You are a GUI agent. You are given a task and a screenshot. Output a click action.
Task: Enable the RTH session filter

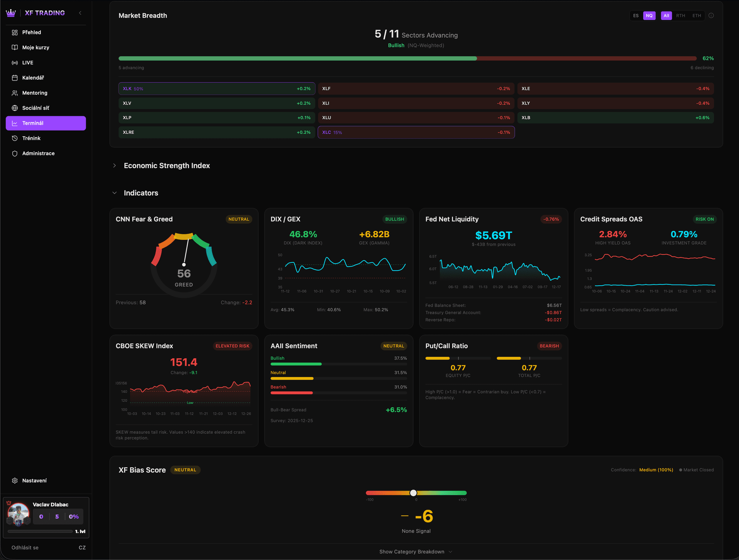click(x=681, y=15)
